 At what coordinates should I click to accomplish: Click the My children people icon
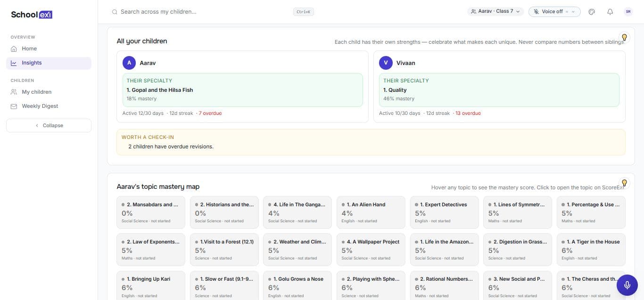[x=14, y=92]
